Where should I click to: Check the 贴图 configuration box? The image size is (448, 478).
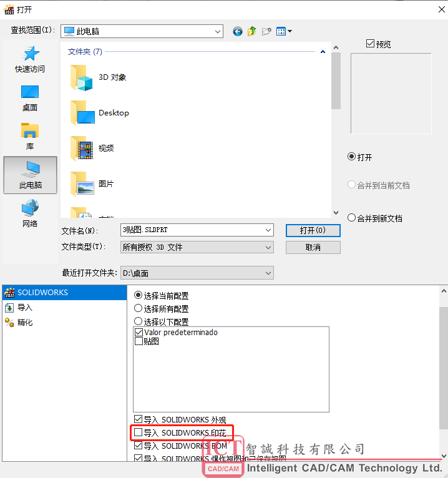139,341
